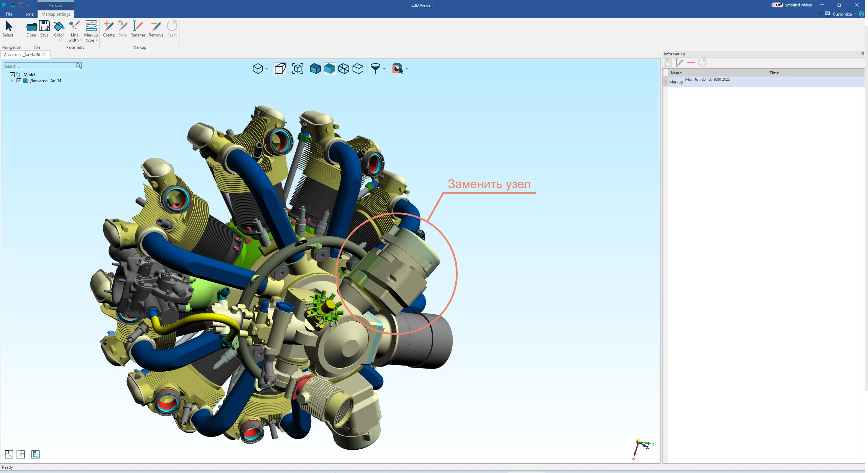Screen dimensions: 868x473
Task: Rename the selected markup
Action: [x=138, y=29]
